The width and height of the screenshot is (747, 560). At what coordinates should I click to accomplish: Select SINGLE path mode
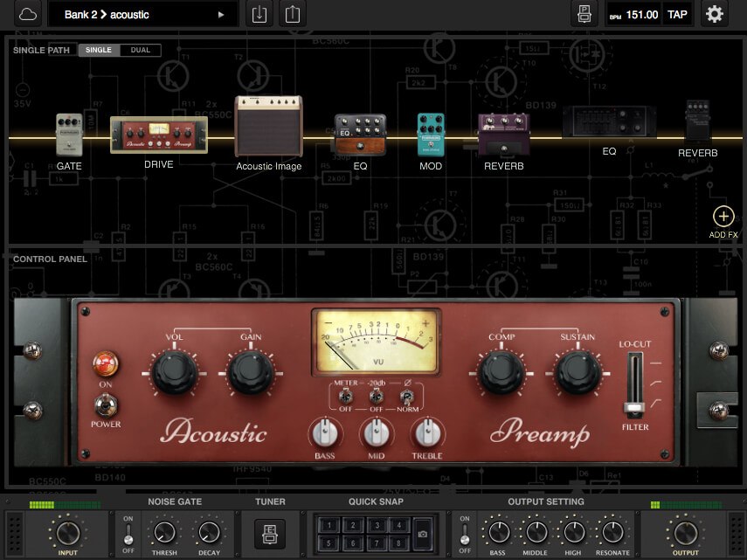tap(99, 50)
